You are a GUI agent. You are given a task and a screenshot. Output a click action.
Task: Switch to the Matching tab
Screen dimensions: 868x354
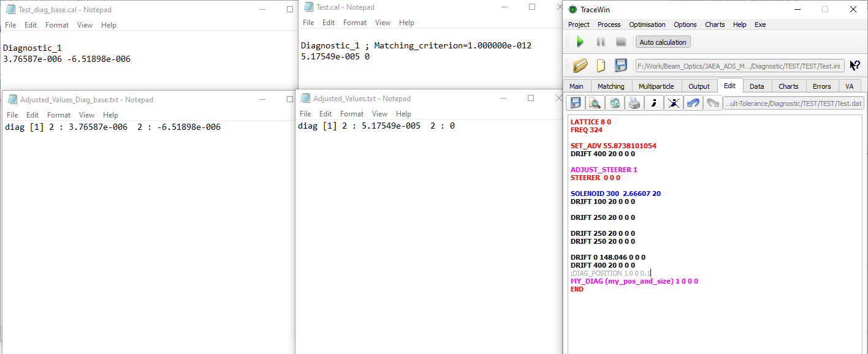click(611, 86)
